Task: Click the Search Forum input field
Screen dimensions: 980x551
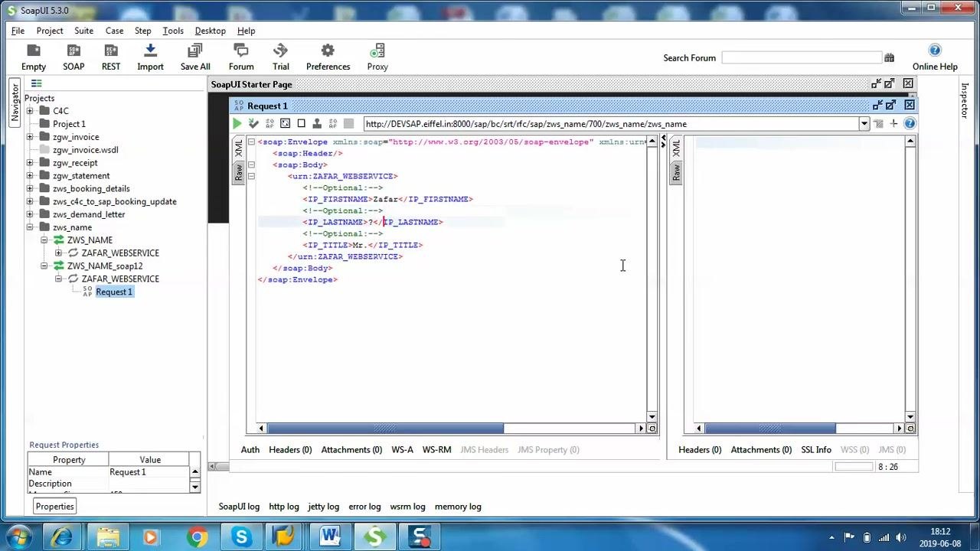Action: (802, 58)
